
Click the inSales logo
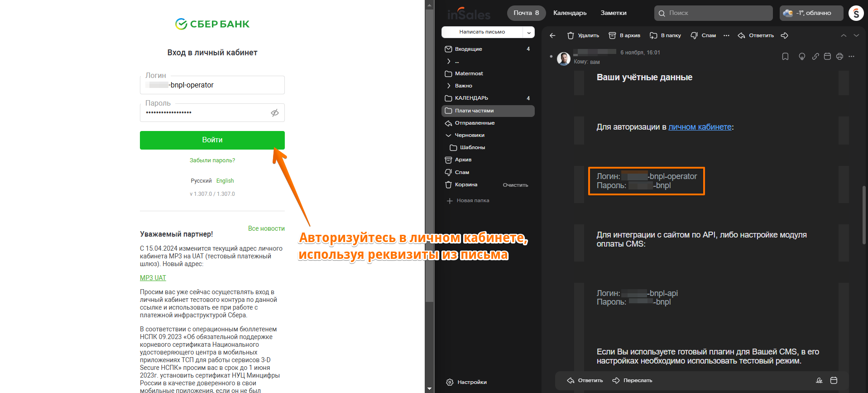[x=469, y=14]
